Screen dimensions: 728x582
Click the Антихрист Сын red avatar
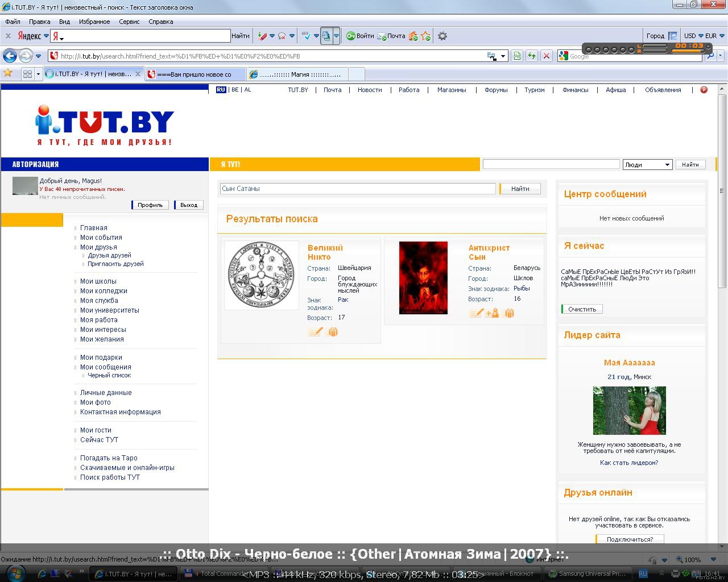tap(423, 278)
